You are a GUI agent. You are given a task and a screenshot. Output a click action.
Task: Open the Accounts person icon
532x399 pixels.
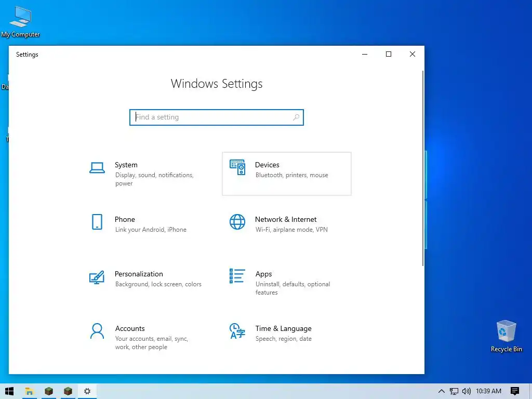pos(97,331)
